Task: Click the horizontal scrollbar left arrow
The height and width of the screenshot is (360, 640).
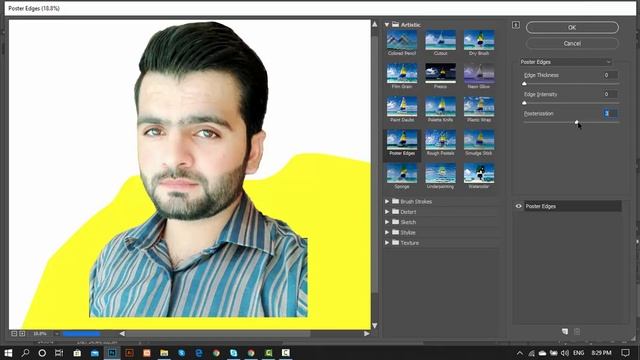Action: [122, 334]
